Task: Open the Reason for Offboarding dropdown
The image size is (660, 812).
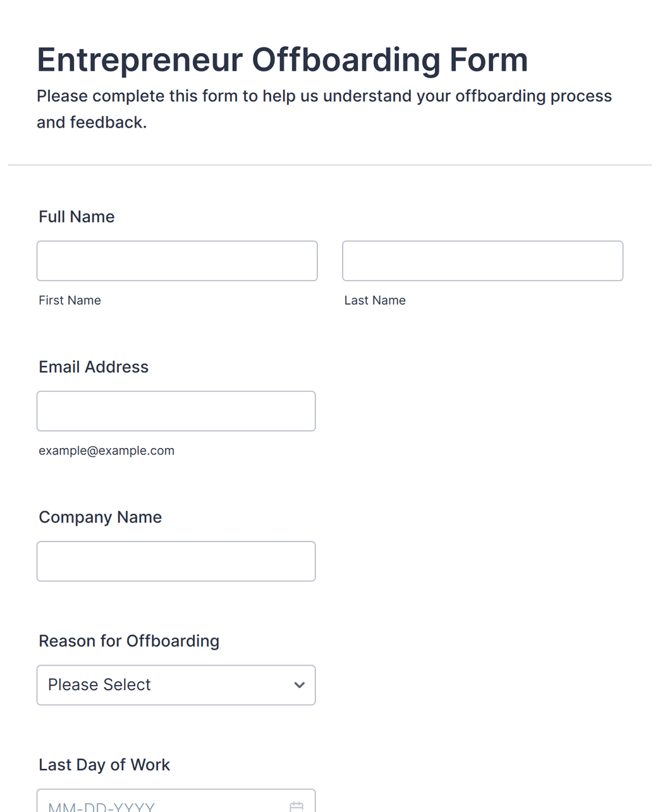Action: click(x=176, y=685)
